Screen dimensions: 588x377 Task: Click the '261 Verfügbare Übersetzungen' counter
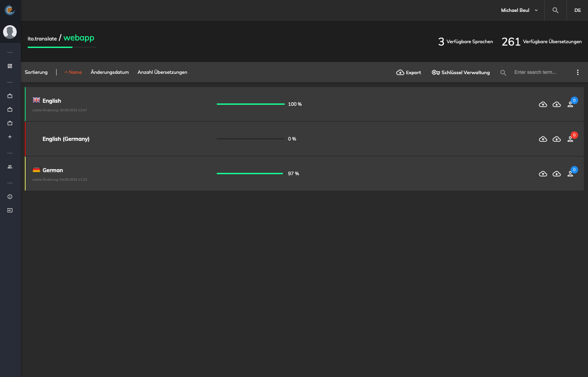click(x=542, y=42)
